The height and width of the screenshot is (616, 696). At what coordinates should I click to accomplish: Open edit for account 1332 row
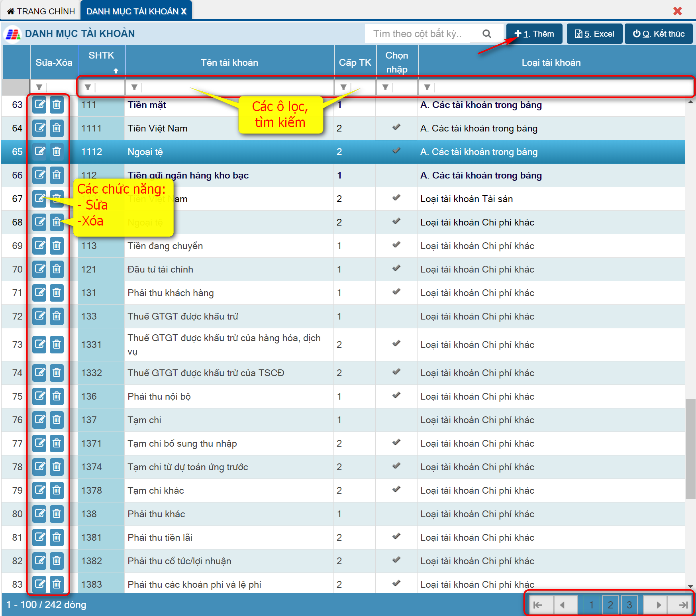tap(39, 373)
